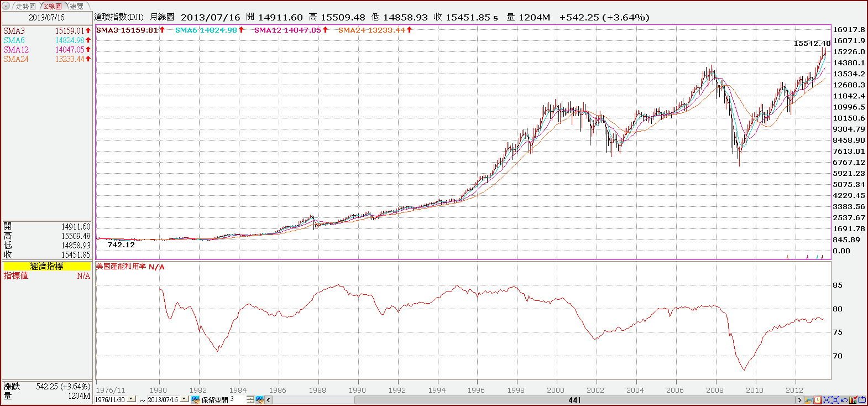This screenshot has height=406, width=868.
Task: Click the 漲跌 542.25 (+3.64%) row
Action: click(x=47, y=387)
